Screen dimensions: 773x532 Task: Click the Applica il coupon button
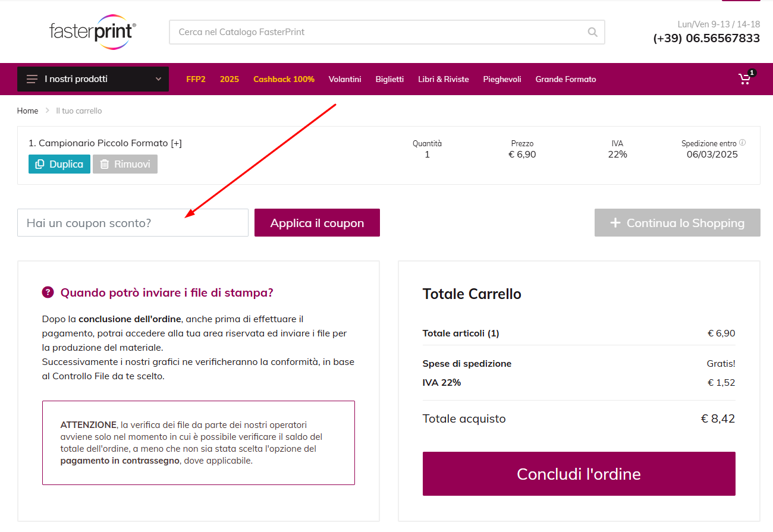coord(317,222)
